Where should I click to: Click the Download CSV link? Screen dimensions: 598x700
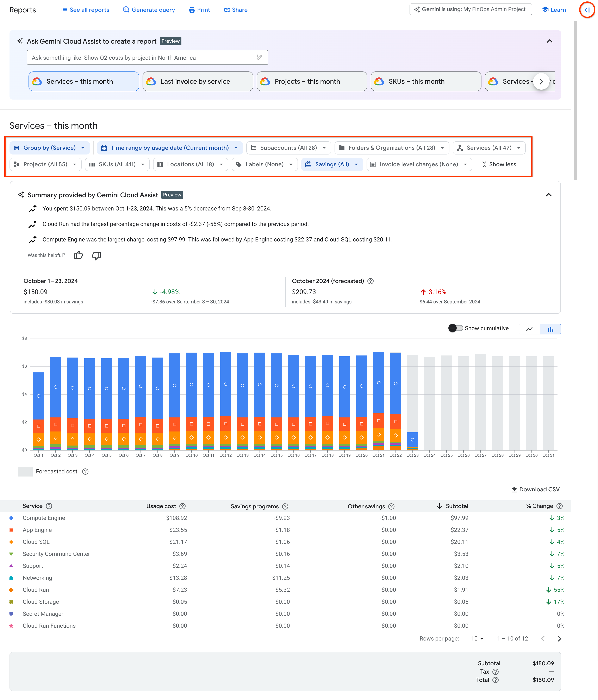(535, 490)
